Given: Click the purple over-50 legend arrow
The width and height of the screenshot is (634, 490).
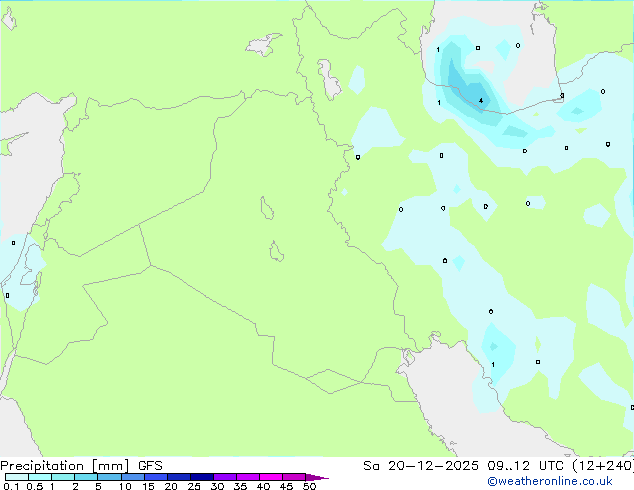Looking at the screenshot, I should click(317, 477).
